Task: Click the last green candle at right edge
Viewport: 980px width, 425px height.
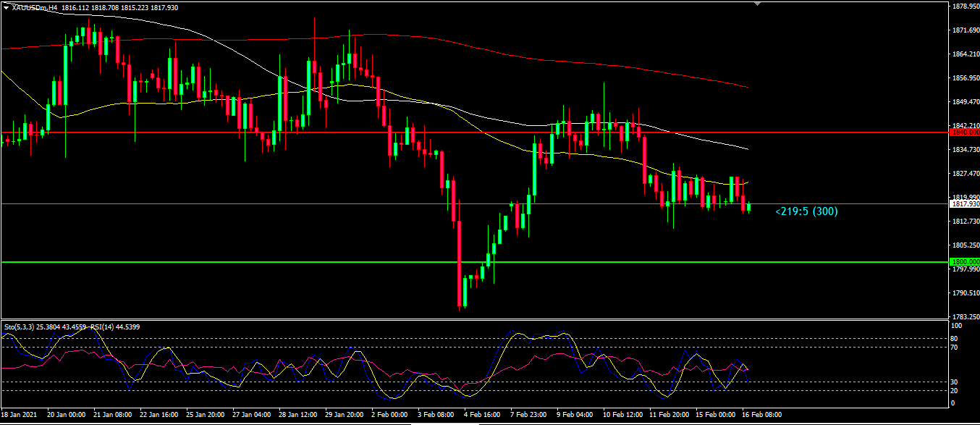Action: point(749,208)
